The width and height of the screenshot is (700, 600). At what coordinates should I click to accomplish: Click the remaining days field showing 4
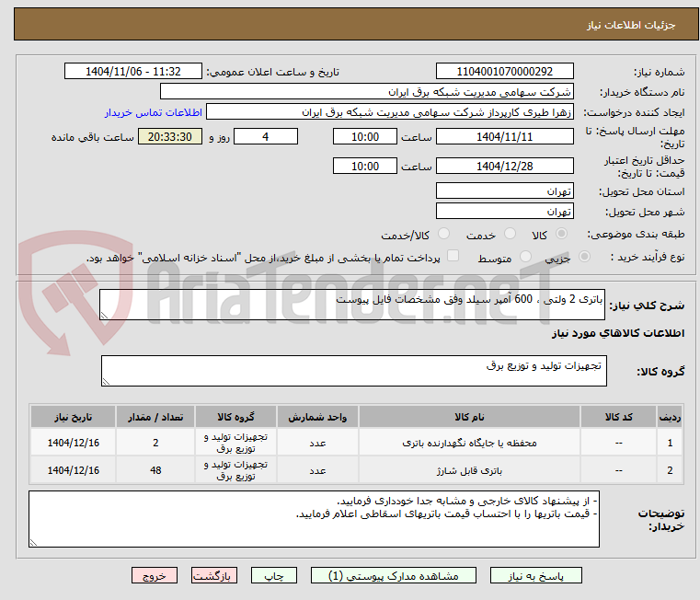pyautogui.click(x=266, y=136)
